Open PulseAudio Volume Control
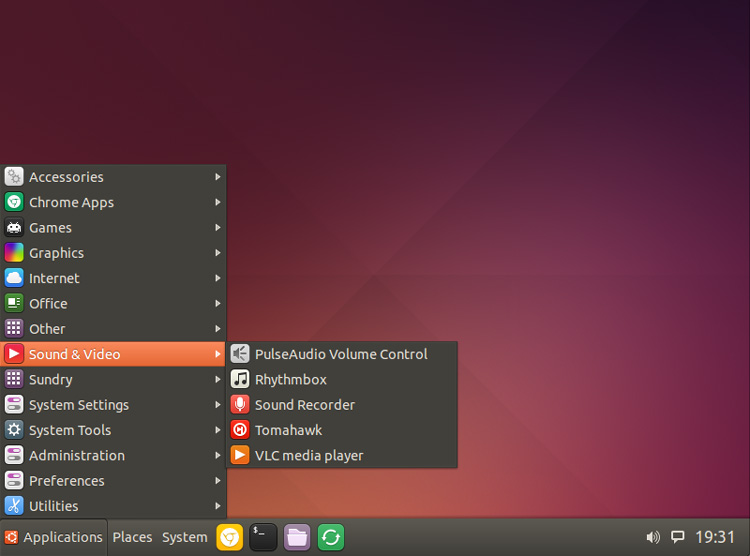This screenshot has width=750, height=556. [x=340, y=354]
